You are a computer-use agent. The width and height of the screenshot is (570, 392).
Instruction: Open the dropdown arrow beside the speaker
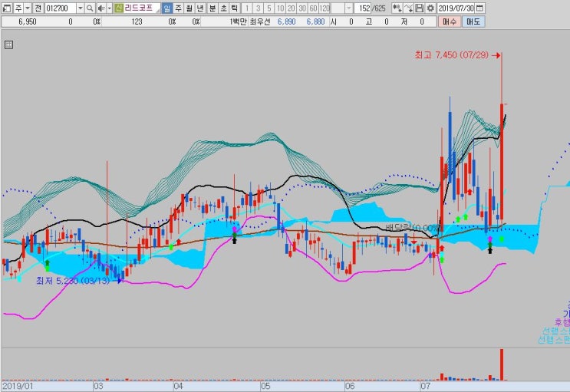(x=110, y=8)
